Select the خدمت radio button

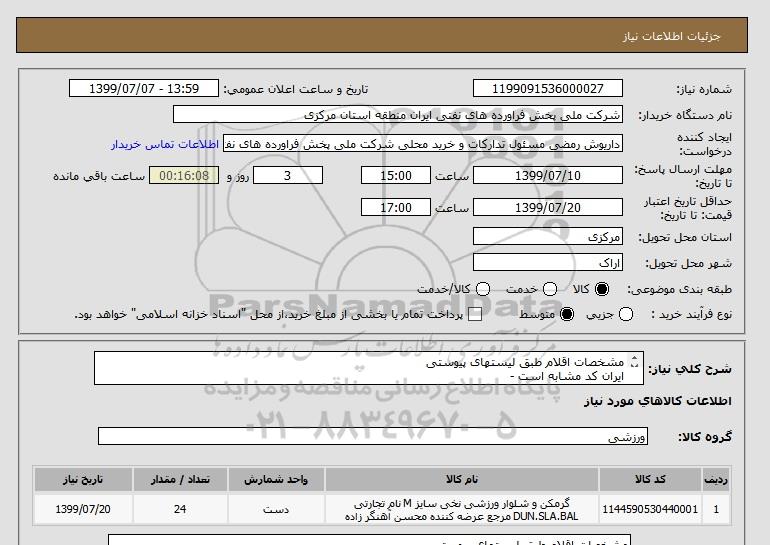pos(550,289)
